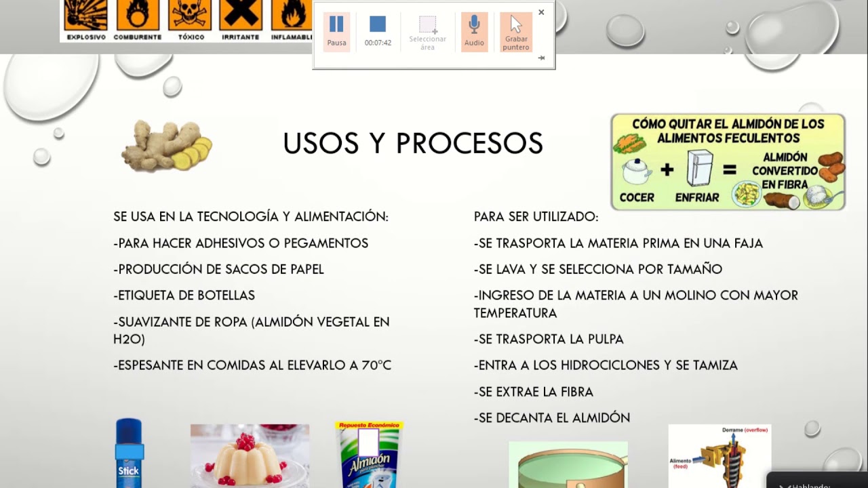Click text 'Etiqueta de botellas'
868x488 pixels.
point(184,296)
